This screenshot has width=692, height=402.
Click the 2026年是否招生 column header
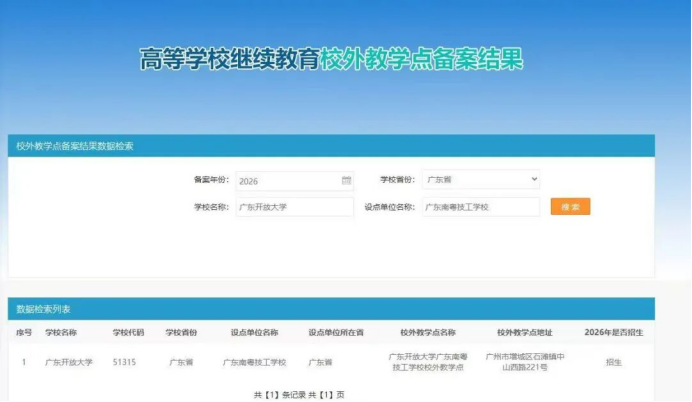tap(613, 333)
